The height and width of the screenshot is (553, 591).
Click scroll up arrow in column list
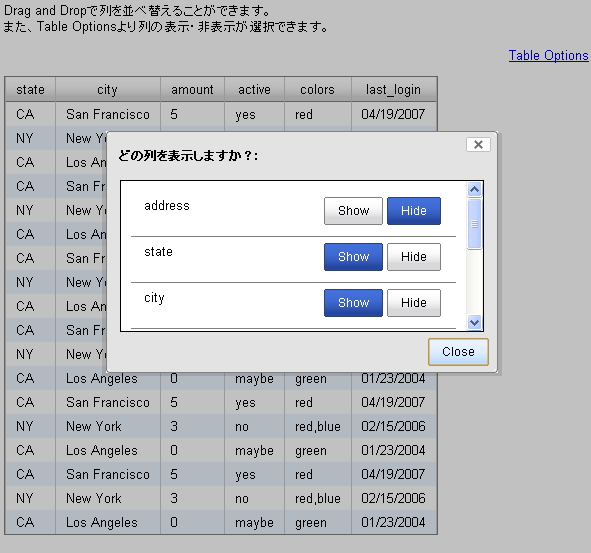(474, 189)
